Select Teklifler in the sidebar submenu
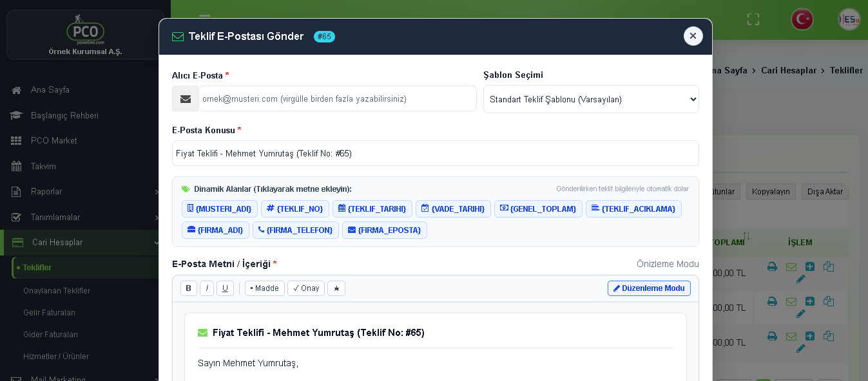Viewport: 868px width, 381px height. tap(37, 268)
